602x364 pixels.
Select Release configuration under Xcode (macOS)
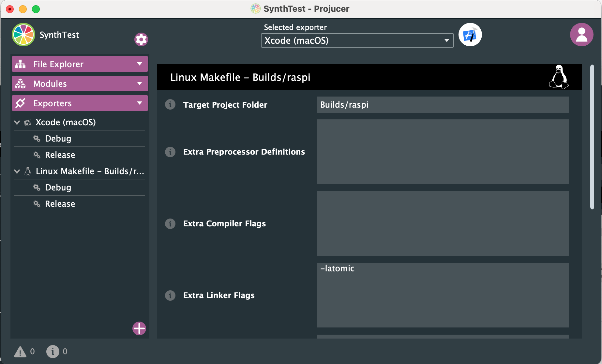79,155
